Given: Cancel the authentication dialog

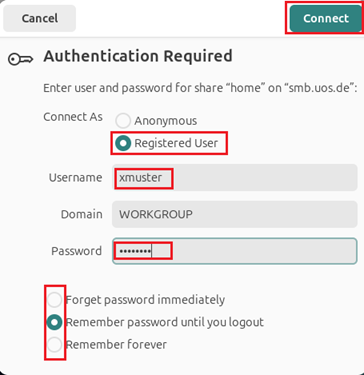Looking at the screenshot, I should click(40, 18).
